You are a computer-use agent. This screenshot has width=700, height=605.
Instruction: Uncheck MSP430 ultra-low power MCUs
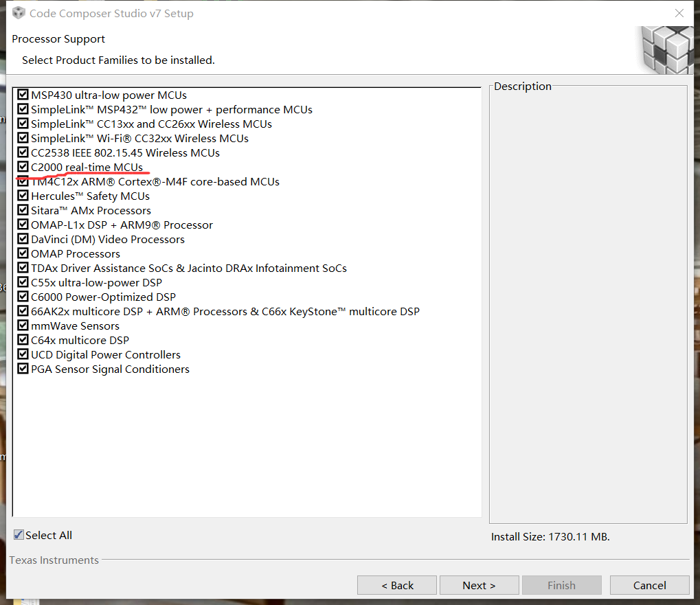pyautogui.click(x=23, y=95)
